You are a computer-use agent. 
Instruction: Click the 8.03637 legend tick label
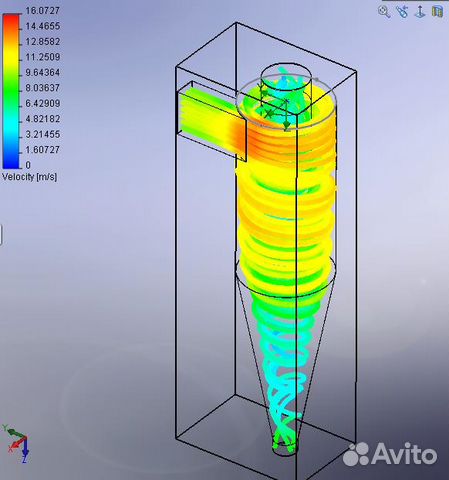[x=43, y=88]
